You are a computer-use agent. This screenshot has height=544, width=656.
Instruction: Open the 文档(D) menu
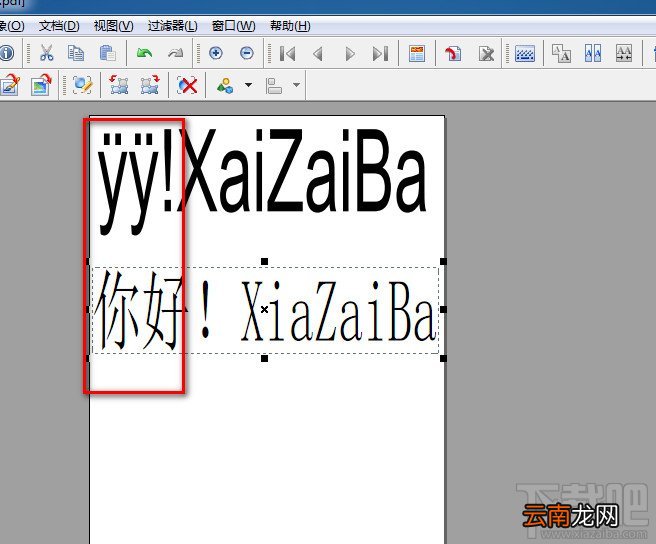59,26
